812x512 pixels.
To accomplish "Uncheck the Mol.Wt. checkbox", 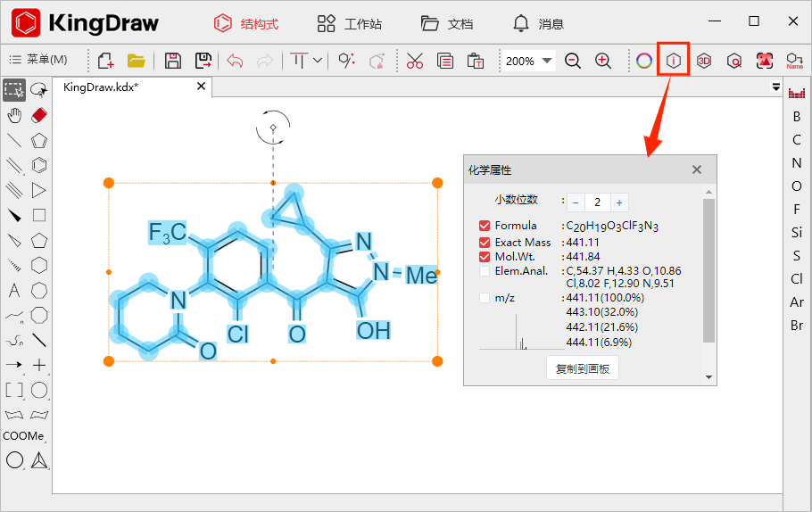I will 485,256.
